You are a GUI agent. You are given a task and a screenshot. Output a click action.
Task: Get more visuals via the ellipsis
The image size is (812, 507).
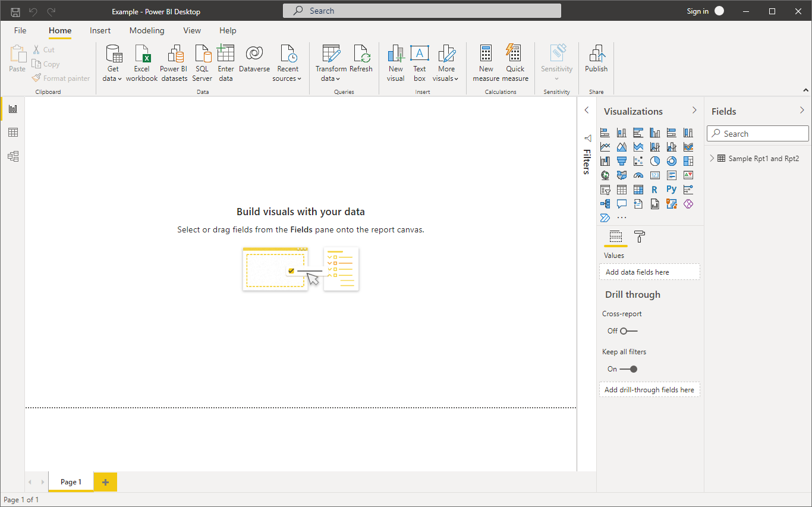(x=622, y=218)
